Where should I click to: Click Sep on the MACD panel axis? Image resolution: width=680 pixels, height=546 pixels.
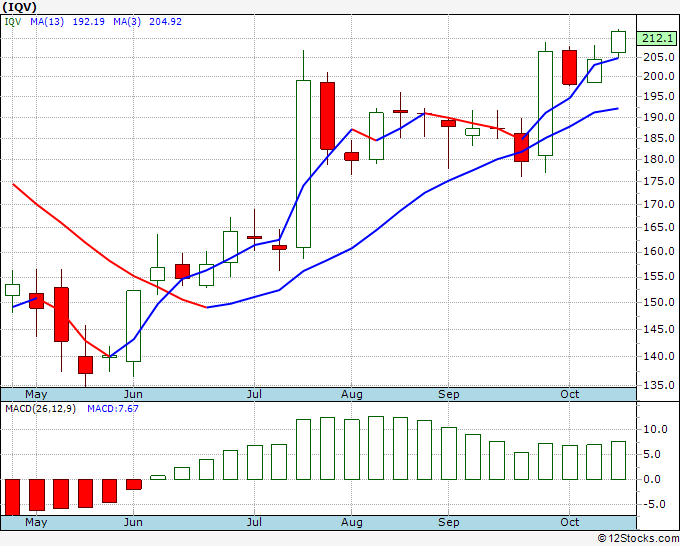(448, 522)
